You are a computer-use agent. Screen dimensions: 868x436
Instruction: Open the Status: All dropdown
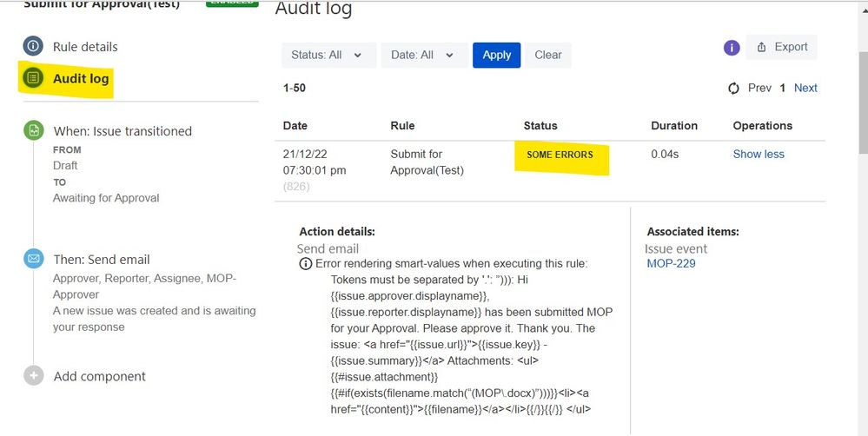[x=328, y=55]
